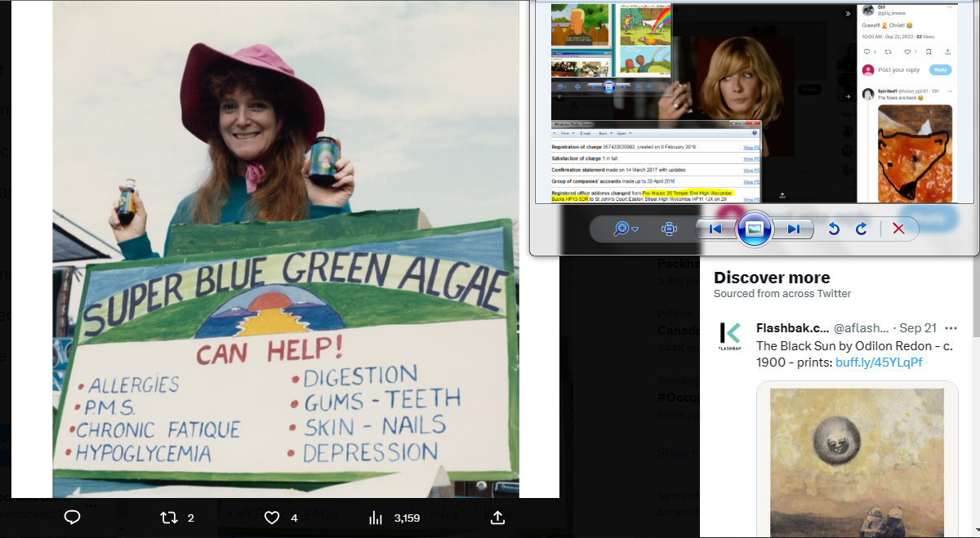Image resolution: width=980 pixels, height=538 pixels.
Task: Open the Sep 21 post timestamp
Action: (917, 328)
